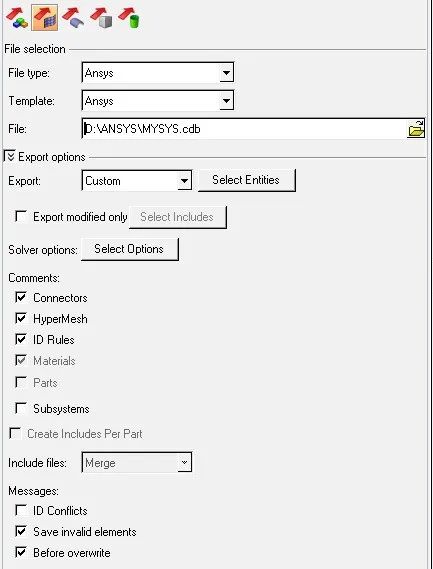Disable Save invalid elements checkbox
The image size is (433, 569).
[x=21, y=531]
